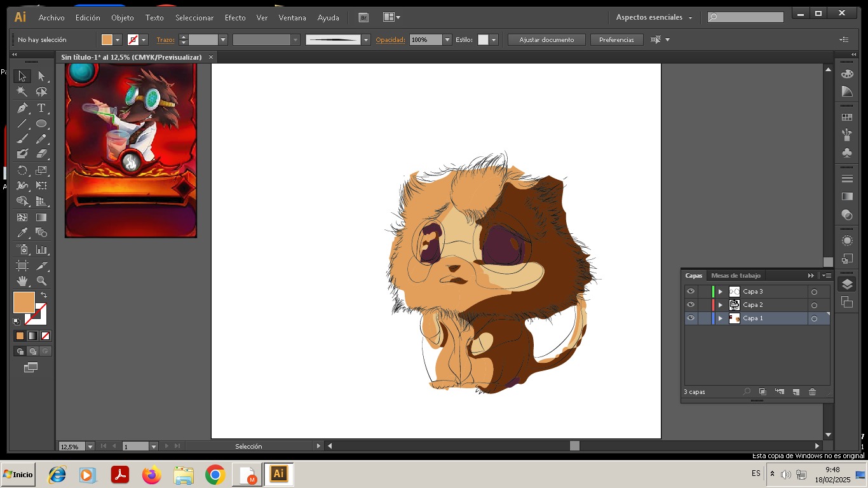Open the Color panel palette icon

click(x=847, y=74)
